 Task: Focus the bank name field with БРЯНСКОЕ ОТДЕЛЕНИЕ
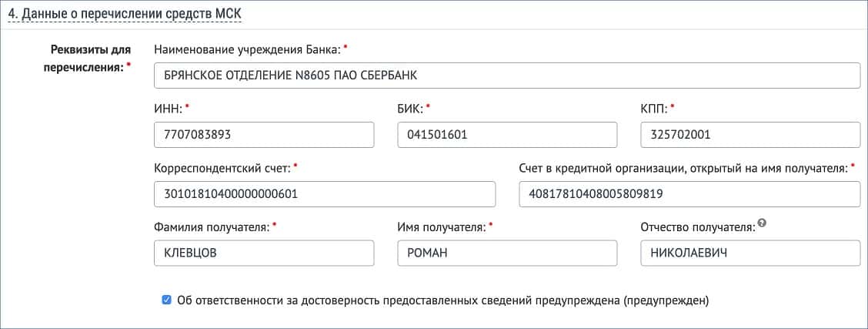[506, 76]
